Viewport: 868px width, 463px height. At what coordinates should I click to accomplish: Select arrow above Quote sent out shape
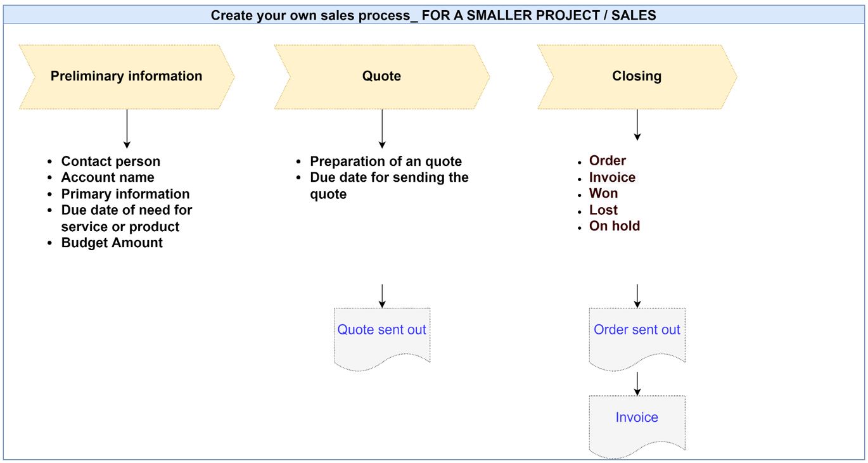[382, 296]
